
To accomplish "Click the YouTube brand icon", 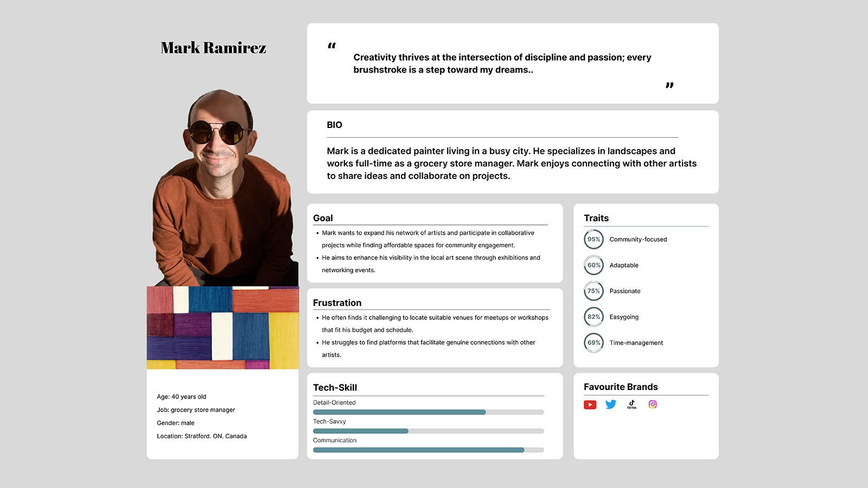I will coord(590,404).
